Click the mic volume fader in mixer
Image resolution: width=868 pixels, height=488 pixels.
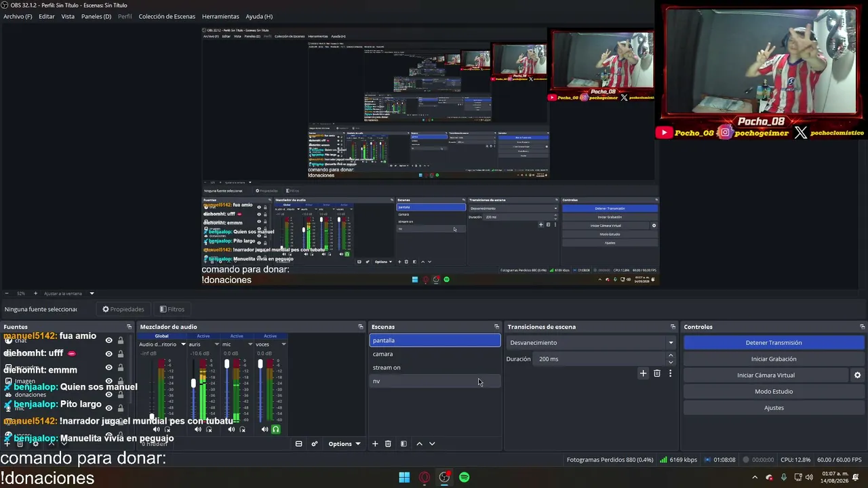click(226, 364)
